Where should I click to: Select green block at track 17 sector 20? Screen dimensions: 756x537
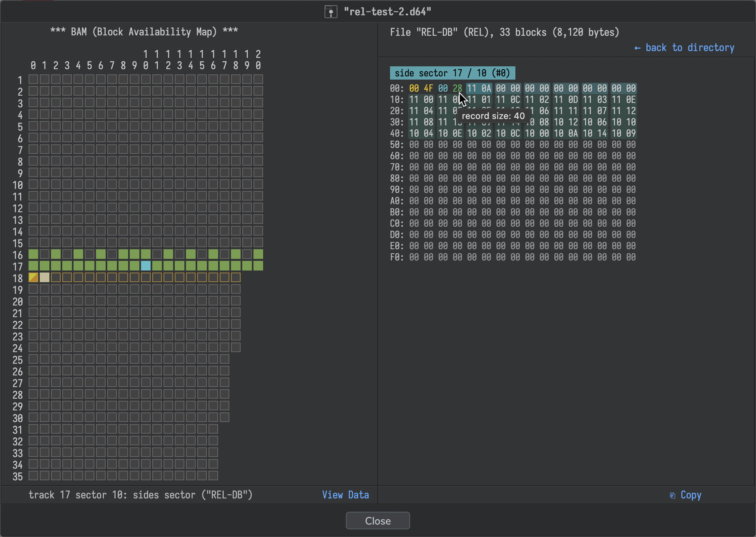(x=258, y=266)
